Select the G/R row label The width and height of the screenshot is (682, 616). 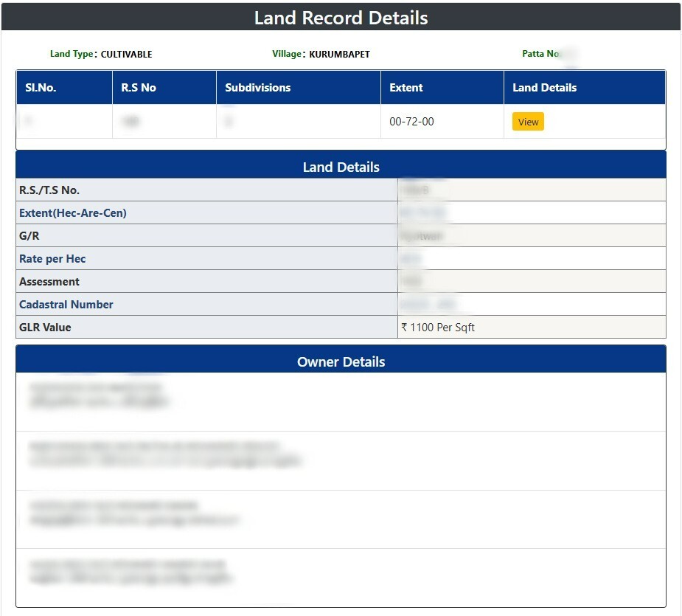tap(30, 236)
